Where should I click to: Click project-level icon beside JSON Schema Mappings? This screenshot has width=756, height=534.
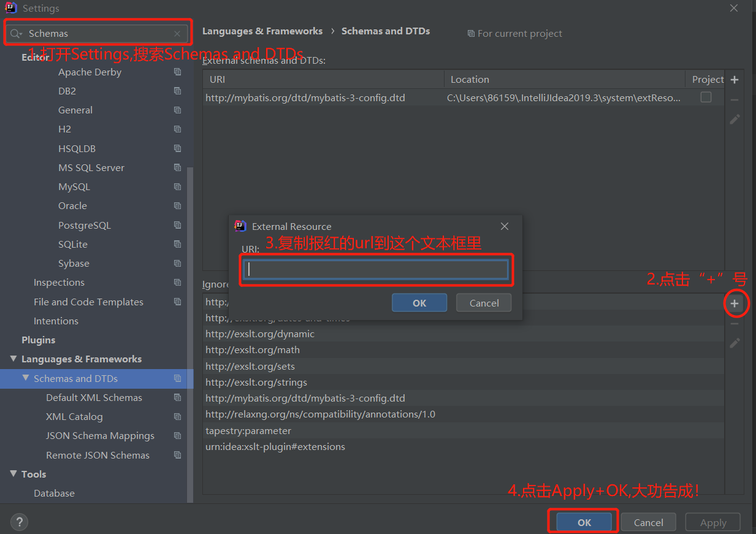click(177, 436)
